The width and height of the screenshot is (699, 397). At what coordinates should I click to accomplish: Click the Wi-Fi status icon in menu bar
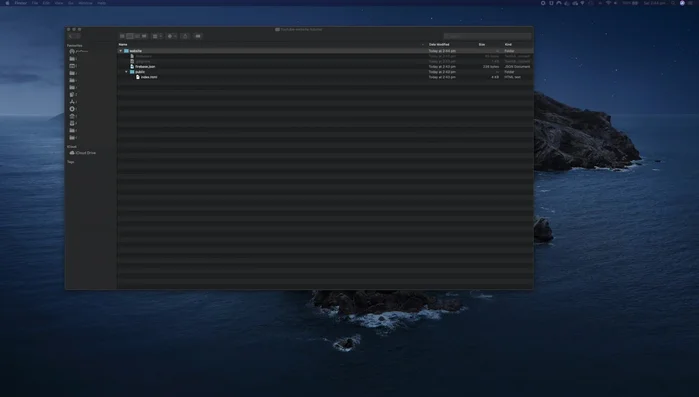point(608,3)
